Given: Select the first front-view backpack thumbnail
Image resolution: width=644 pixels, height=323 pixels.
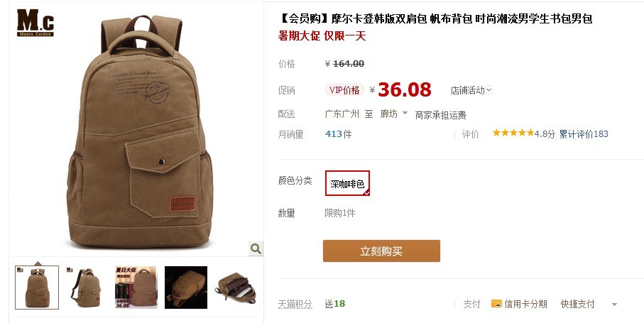Looking at the screenshot, I should [x=37, y=288].
